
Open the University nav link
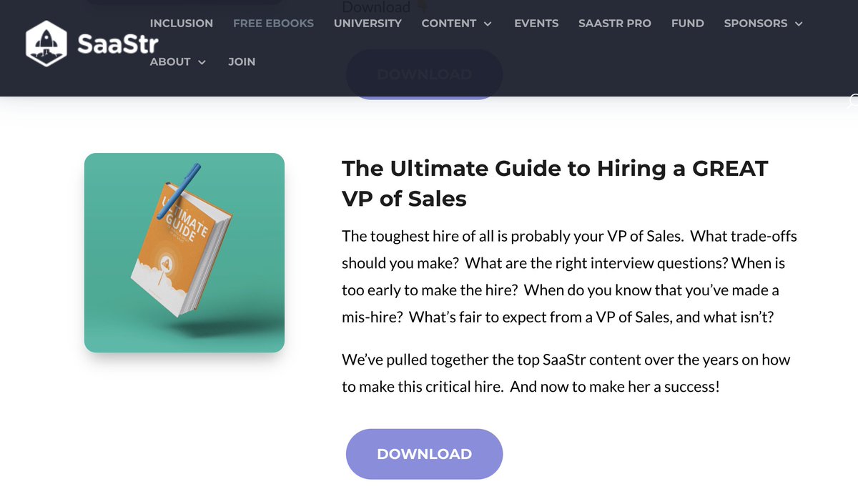(368, 24)
